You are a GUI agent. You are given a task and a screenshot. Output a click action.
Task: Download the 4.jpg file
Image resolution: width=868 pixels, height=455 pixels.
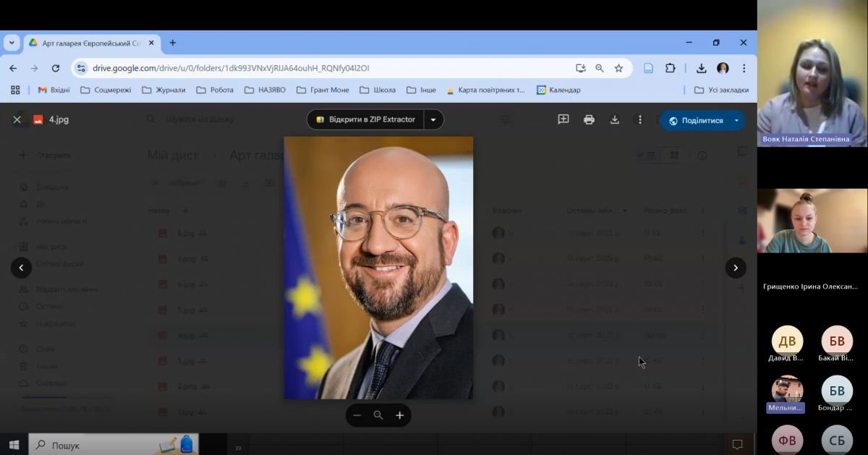tap(614, 120)
